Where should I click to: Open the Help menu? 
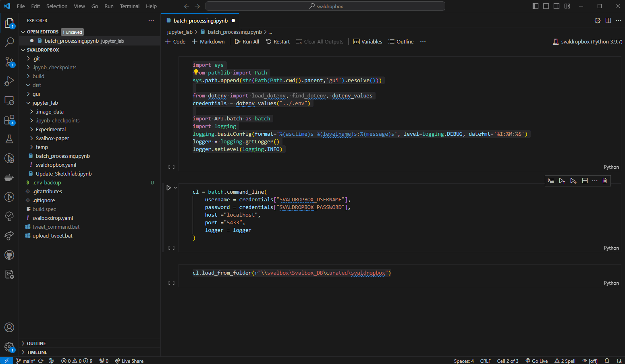(151, 6)
